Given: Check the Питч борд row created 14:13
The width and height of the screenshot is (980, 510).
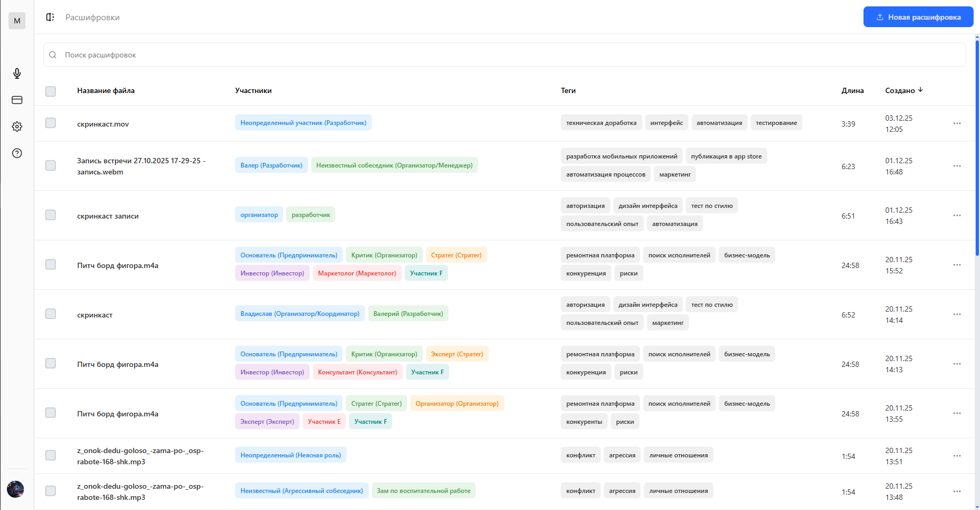Looking at the screenshot, I should (51, 363).
